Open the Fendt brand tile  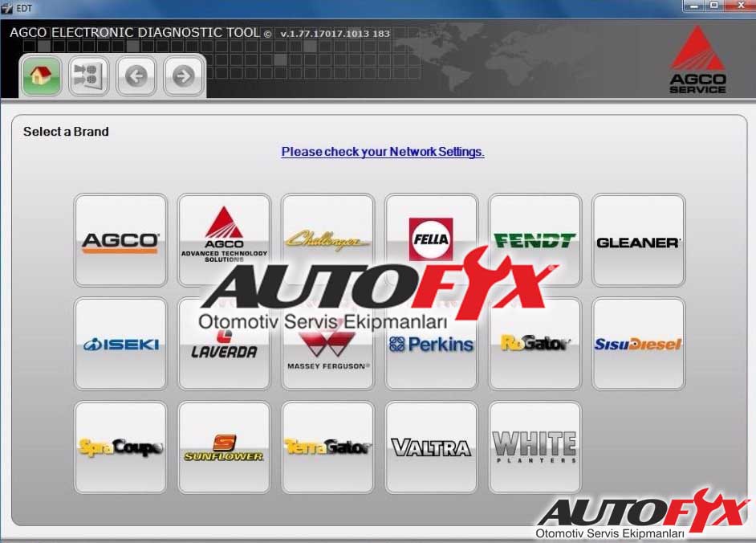pos(534,239)
